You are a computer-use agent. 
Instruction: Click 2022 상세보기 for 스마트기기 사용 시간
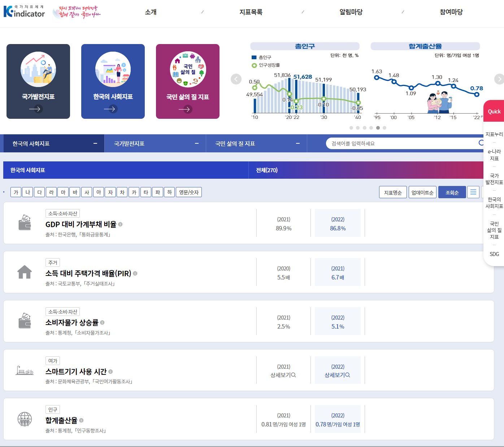point(338,375)
